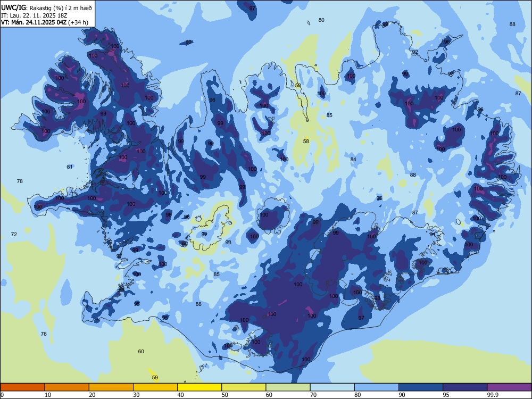This screenshot has height=399, width=532.
Task: Select the 20–30 legend color block
Action: (x=111, y=387)
